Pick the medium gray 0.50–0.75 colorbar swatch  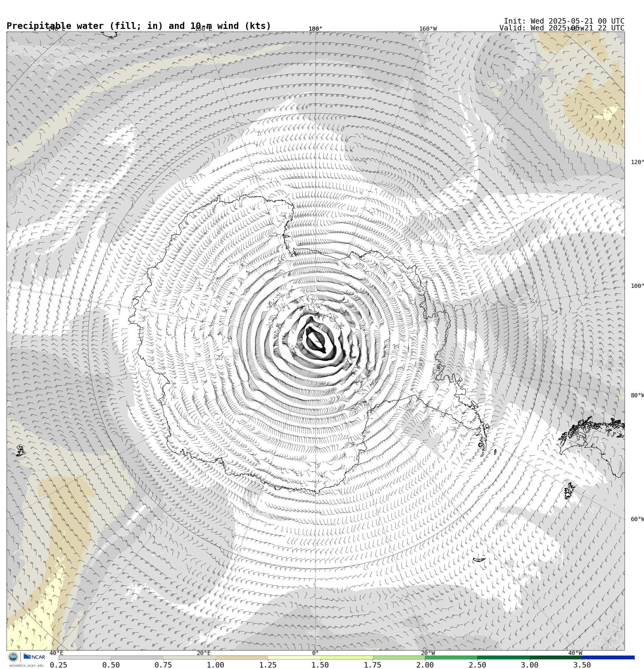coord(137,657)
